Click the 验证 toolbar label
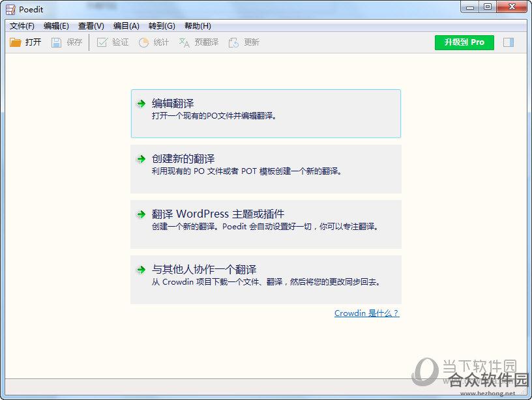This screenshot has width=532, height=400. (121, 42)
